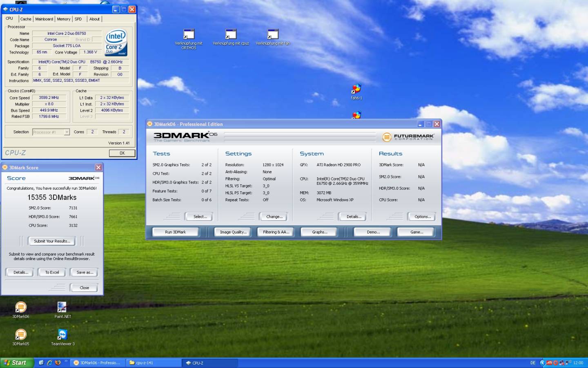Click the Intel Core 2 Duo logo in CPU-Z

pyautogui.click(x=116, y=43)
